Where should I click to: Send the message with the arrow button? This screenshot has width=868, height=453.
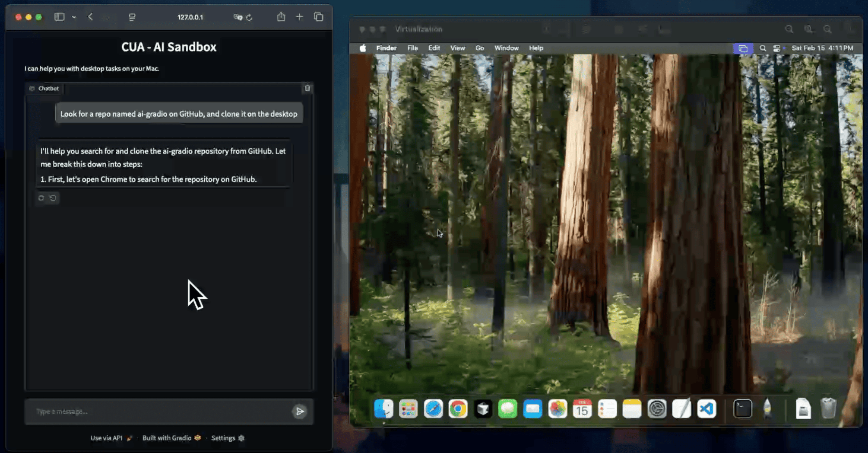[x=300, y=411]
